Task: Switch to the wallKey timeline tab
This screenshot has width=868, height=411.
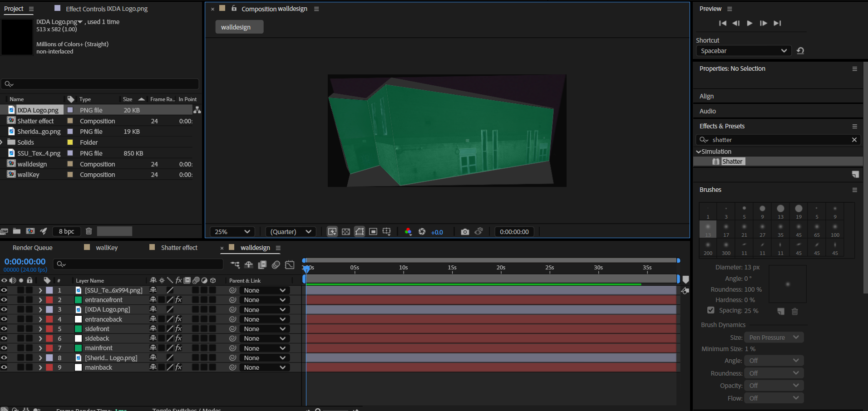Action: click(x=107, y=248)
